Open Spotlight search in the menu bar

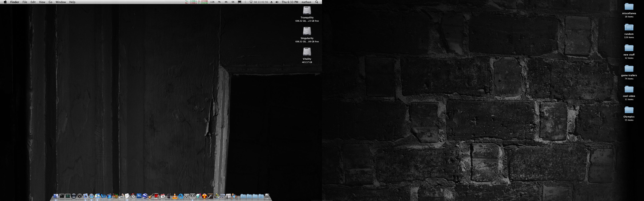(316, 2)
